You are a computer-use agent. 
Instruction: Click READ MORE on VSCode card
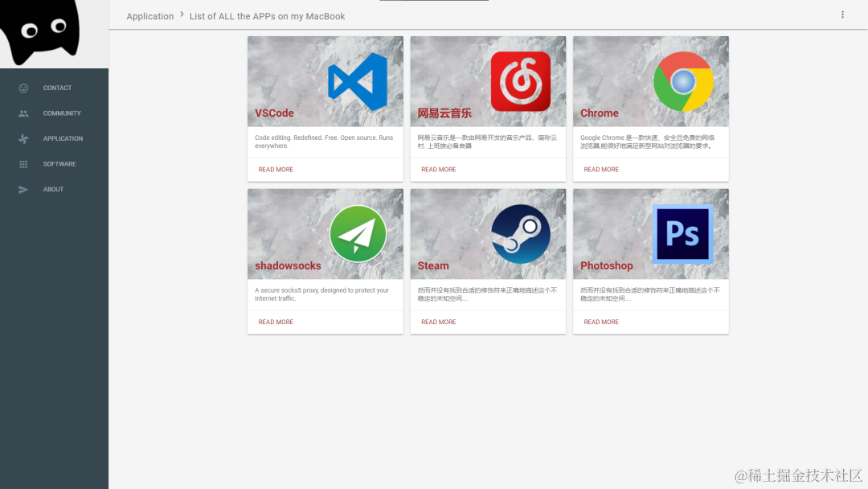click(x=276, y=170)
